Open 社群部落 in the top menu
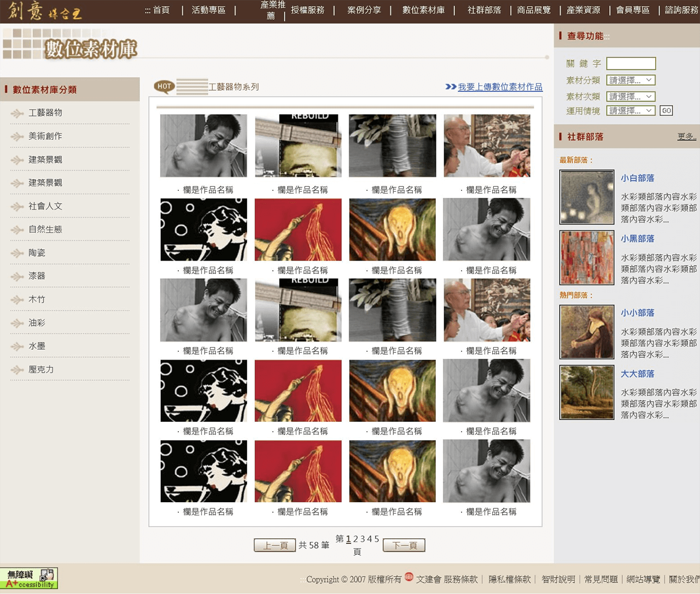Image resolution: width=700 pixels, height=594 pixels. [484, 10]
